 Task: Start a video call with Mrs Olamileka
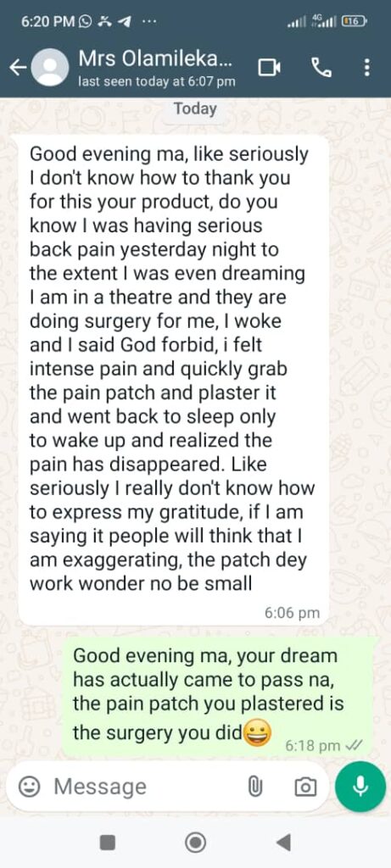point(269,68)
